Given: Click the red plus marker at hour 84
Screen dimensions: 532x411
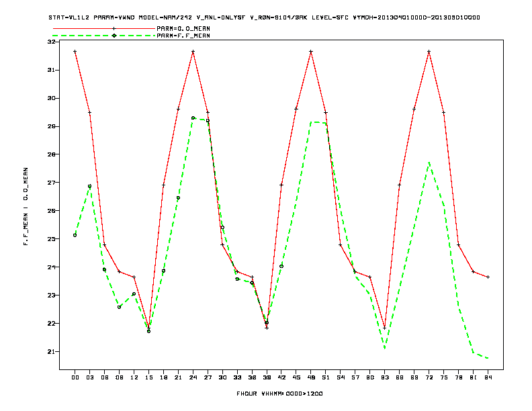Looking at the screenshot, I should (x=488, y=277).
